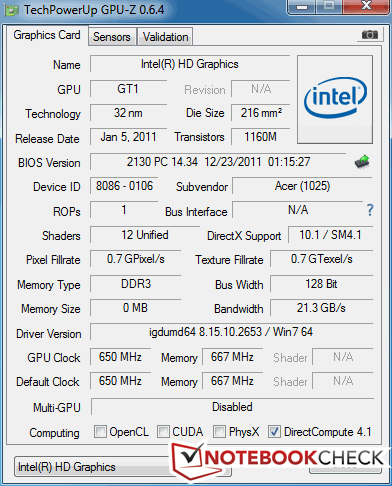Screen dimensions: 392x486
Task: Click the Computing label text
Action: (54, 433)
